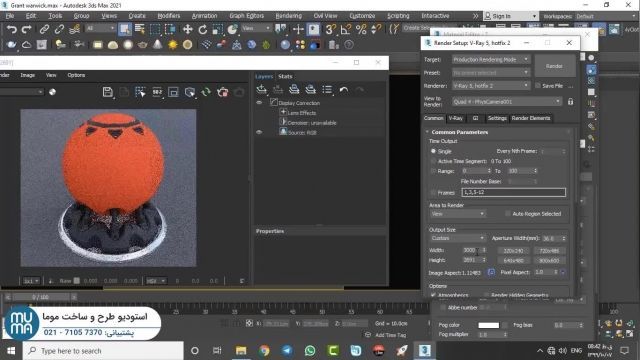Select the Range radio button

pos(433,171)
